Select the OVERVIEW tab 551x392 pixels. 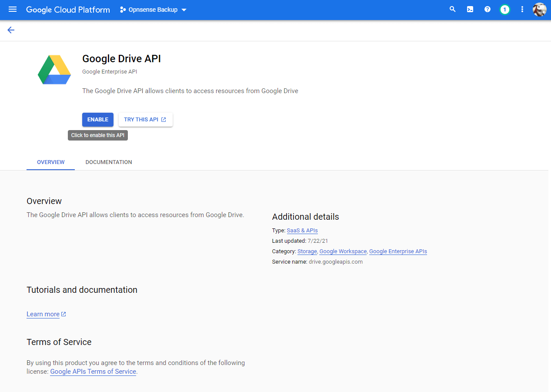tap(50, 162)
